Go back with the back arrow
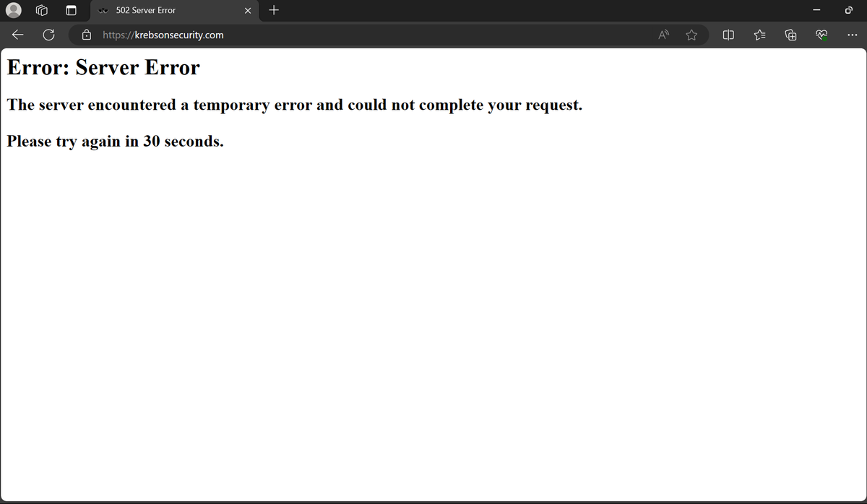This screenshot has width=867, height=504. point(19,34)
